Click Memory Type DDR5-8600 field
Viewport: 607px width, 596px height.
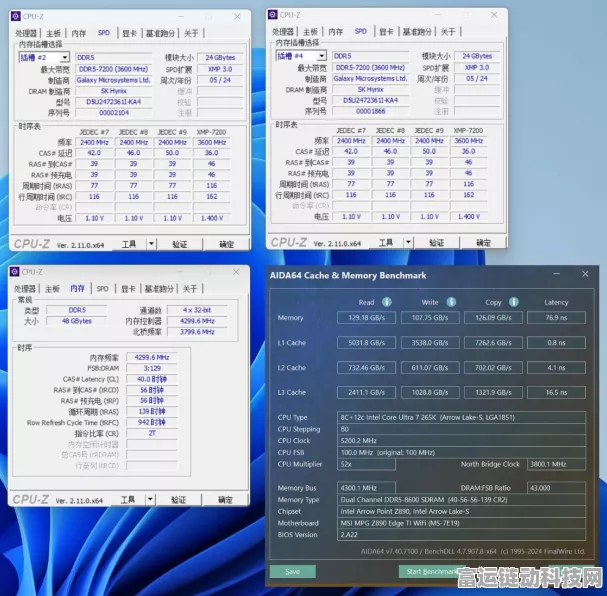461,500
